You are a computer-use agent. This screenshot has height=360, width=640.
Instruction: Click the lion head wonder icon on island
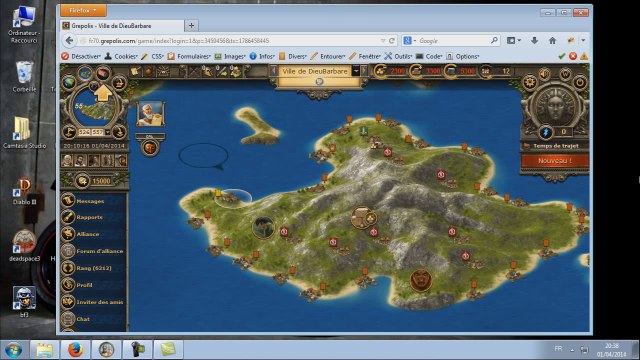(x=420, y=280)
